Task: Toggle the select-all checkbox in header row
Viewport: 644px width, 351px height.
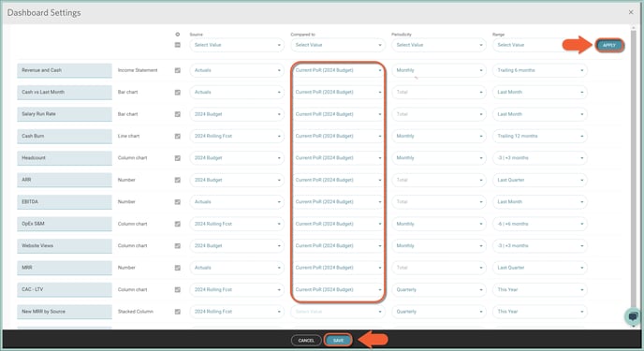Action: click(x=178, y=45)
